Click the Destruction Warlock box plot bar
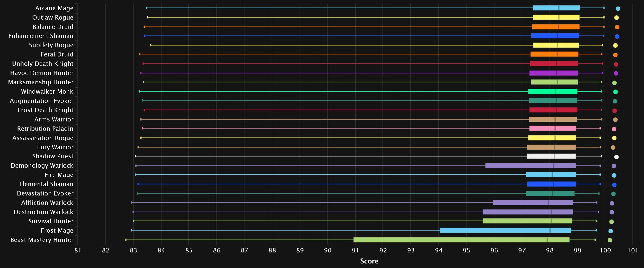 (528, 212)
